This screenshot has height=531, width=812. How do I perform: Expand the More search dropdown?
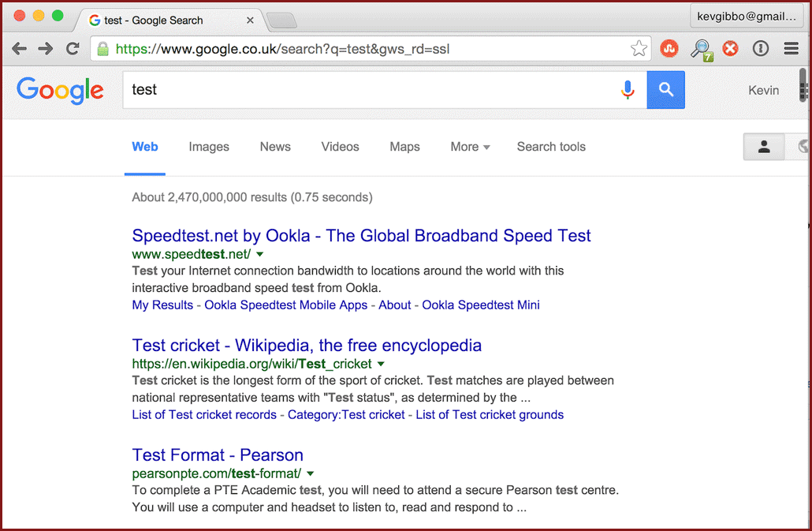pos(470,147)
